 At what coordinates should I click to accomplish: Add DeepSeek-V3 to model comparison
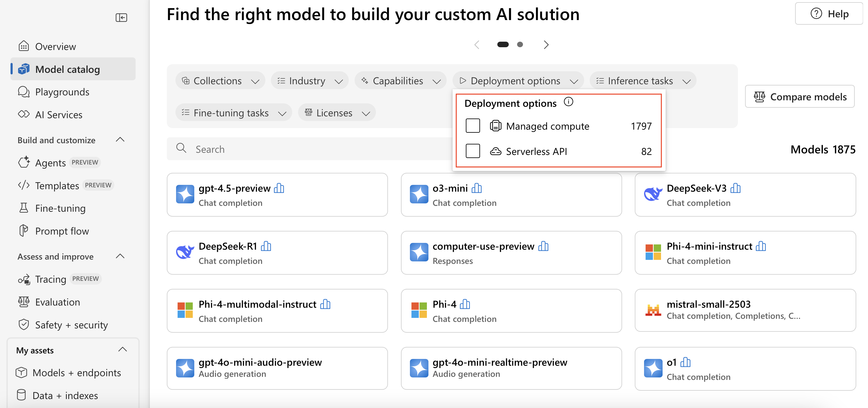tap(736, 188)
